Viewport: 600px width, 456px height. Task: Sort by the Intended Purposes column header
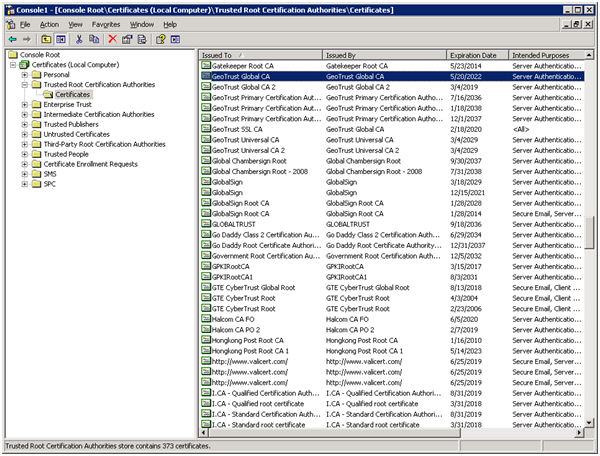tap(546, 55)
